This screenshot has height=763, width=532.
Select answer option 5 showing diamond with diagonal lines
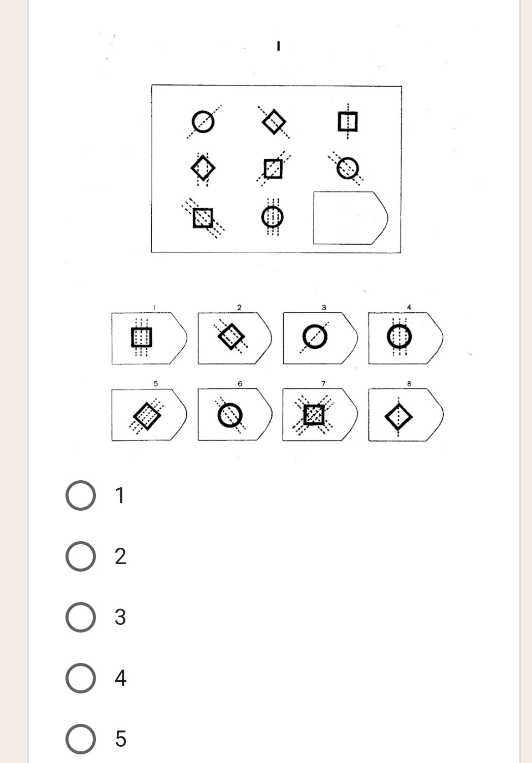(147, 415)
